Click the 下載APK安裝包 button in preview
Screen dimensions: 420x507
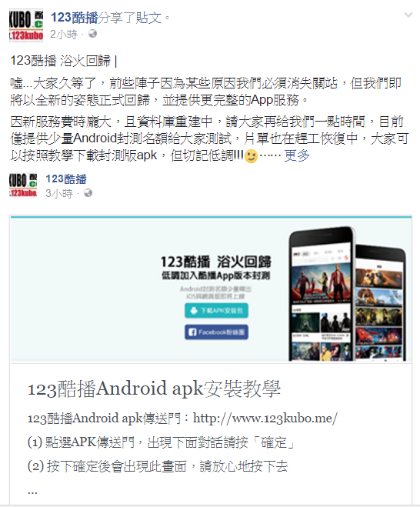tap(216, 311)
